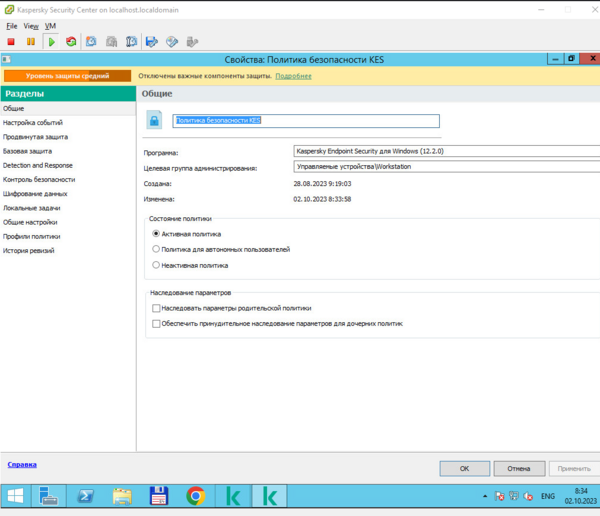The height and width of the screenshot is (516, 600).
Task: Open Шифрование данных section
Action: [x=68, y=194]
